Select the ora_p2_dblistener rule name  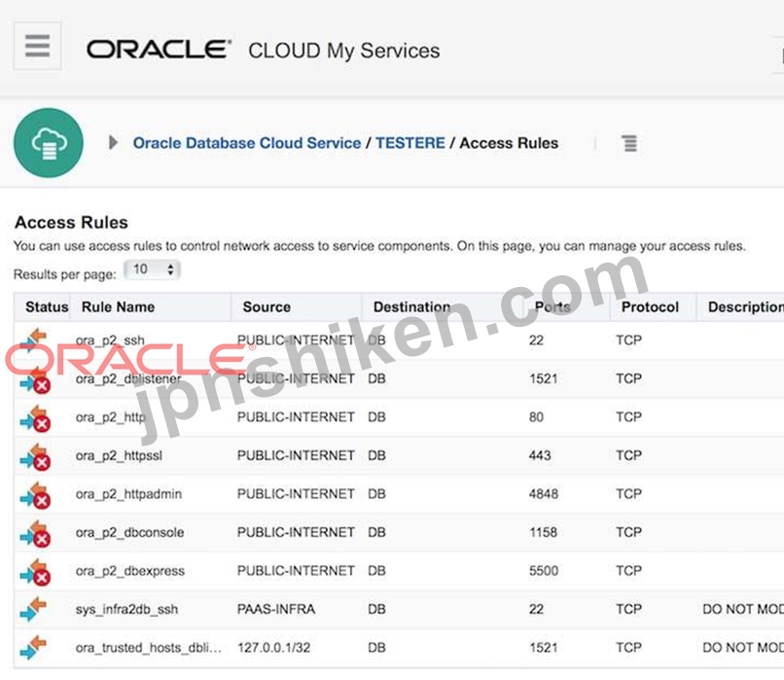128,379
